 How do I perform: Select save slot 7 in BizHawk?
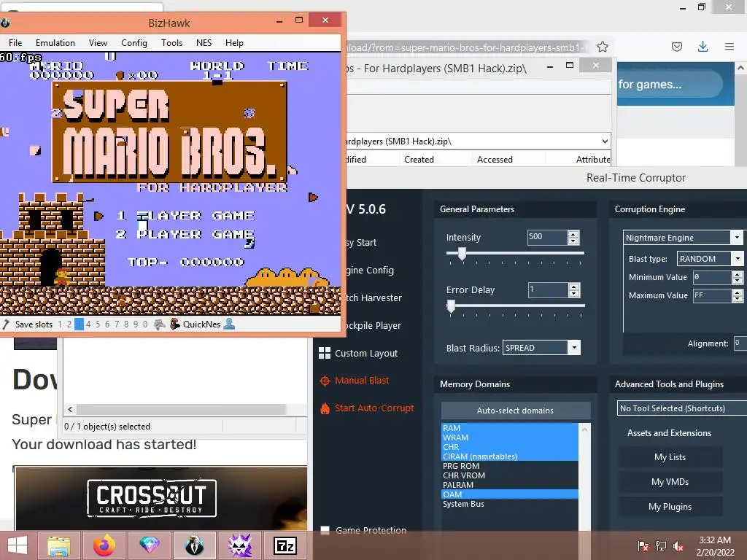click(x=117, y=324)
